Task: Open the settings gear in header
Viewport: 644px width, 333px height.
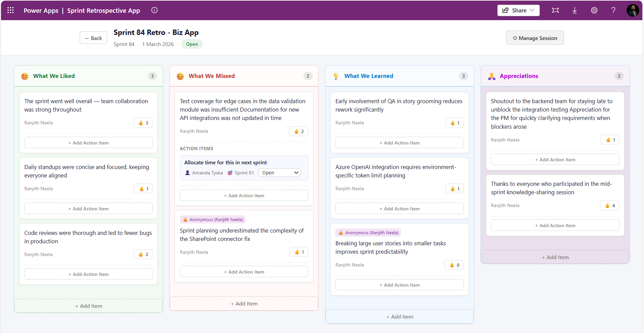Action: [x=594, y=10]
